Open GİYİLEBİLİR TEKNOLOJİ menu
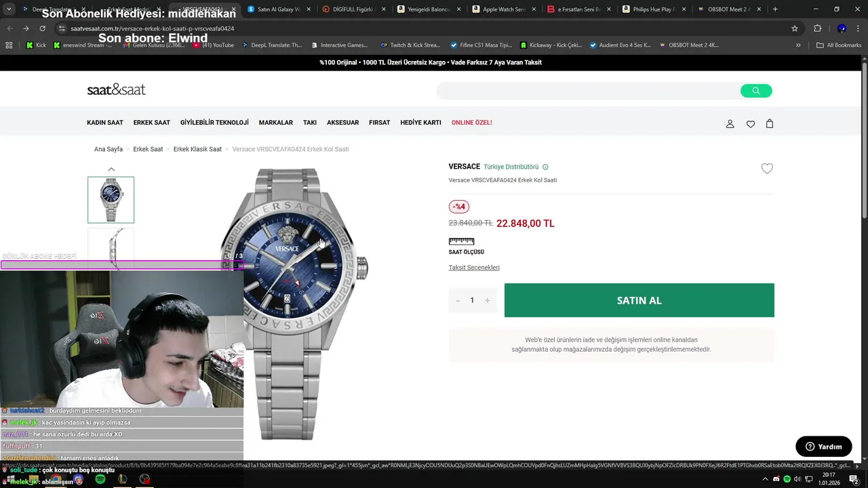Screen dimensions: 868x488 coord(214,123)
